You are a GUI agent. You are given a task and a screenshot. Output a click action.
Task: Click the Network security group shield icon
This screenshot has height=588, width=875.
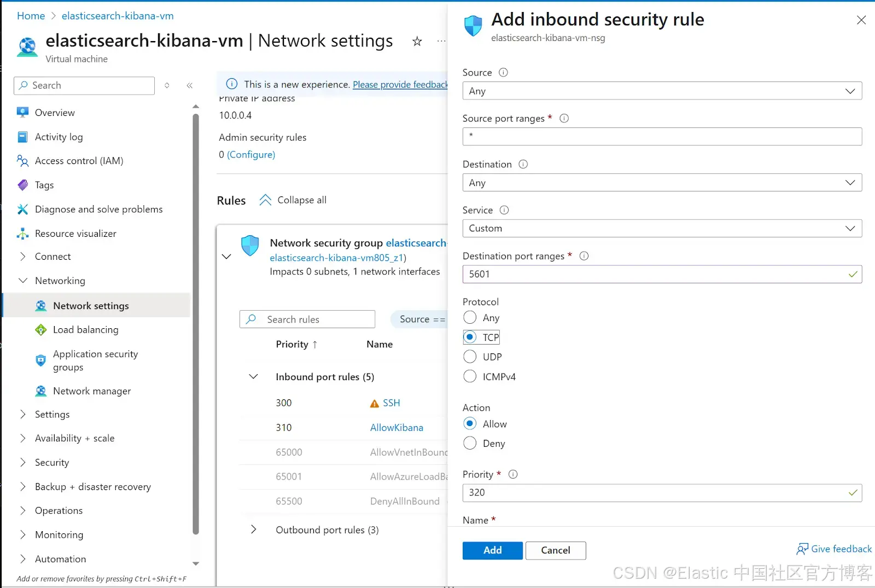click(250, 246)
